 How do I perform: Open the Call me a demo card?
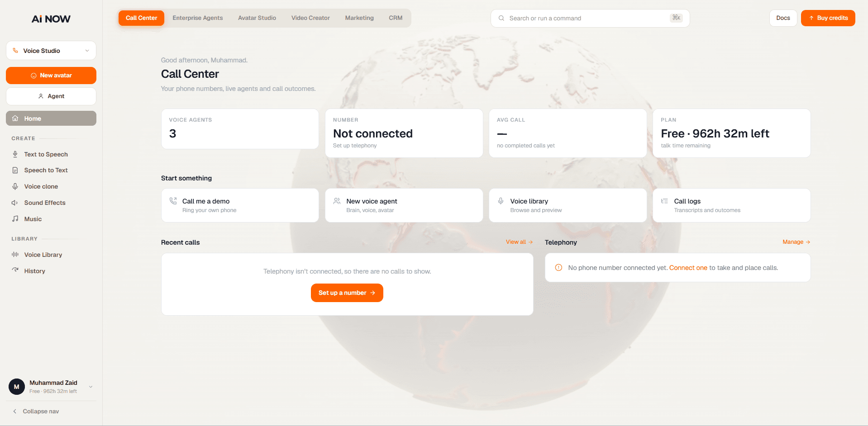coord(240,205)
